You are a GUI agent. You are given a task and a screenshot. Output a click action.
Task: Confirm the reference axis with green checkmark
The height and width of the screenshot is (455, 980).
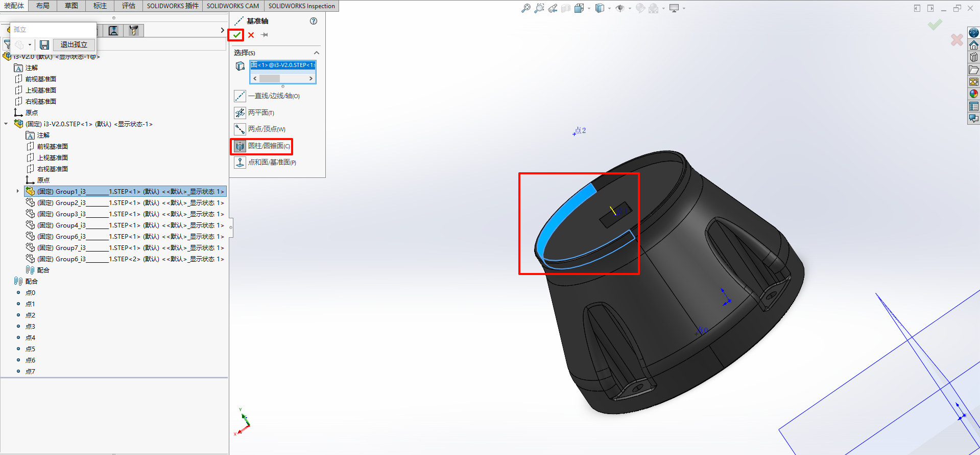point(236,35)
